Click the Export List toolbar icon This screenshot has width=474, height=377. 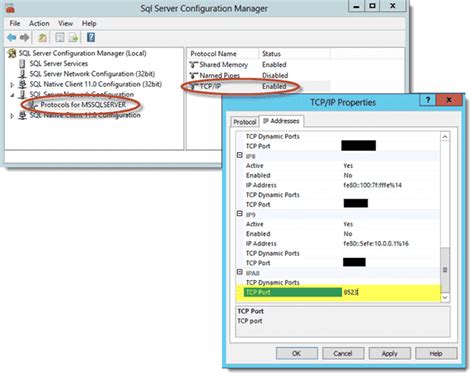click(x=73, y=38)
